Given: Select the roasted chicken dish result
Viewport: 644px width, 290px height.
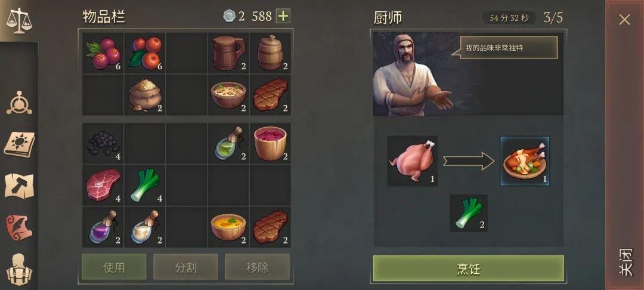Looking at the screenshot, I should tap(525, 161).
